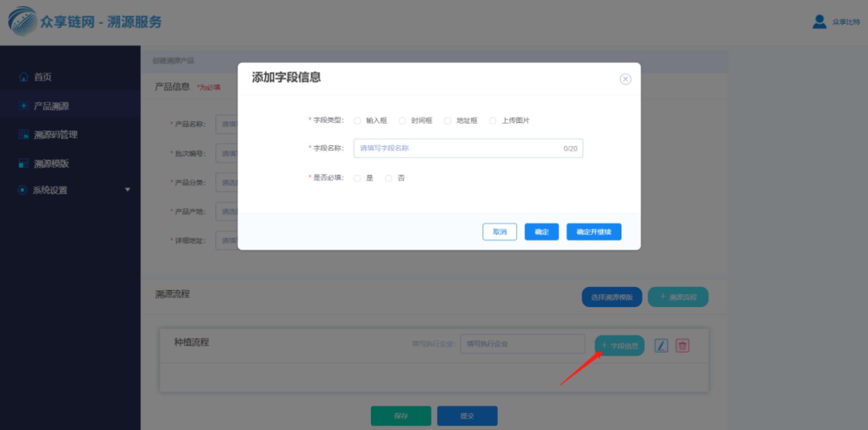This screenshot has width=868, height=430.
Task: Click the 产品溯源 sidebar icon
Action: coord(23,106)
